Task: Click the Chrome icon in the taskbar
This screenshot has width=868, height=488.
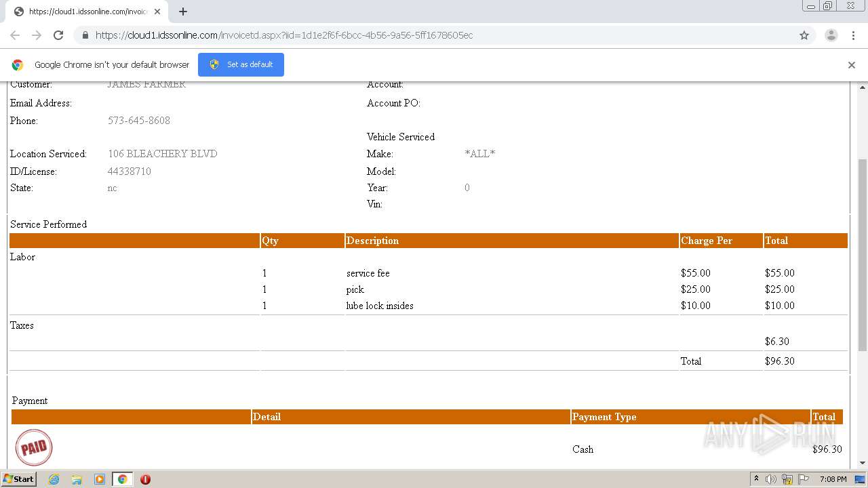Action: (x=123, y=479)
